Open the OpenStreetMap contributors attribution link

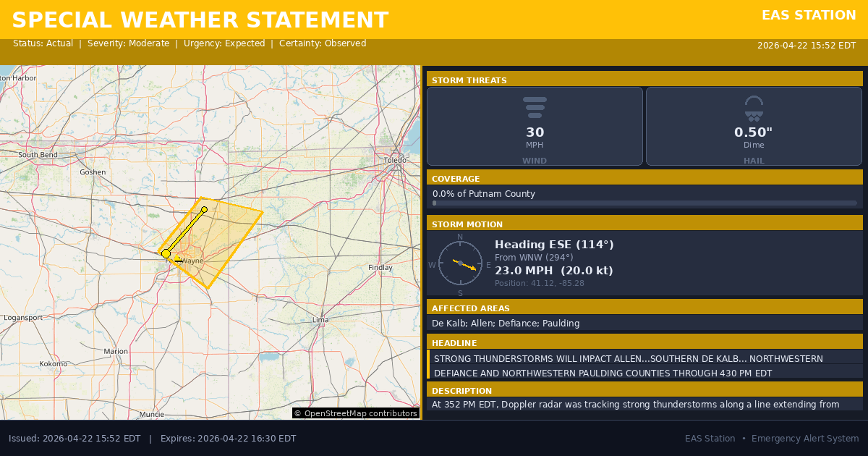pyautogui.click(x=355, y=413)
